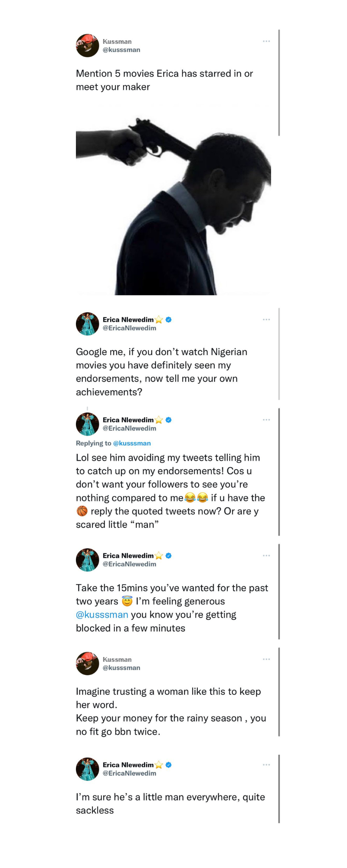Image resolution: width=347 pixels, height=868 pixels.
Task: Click the verified badge on the "quite sackless" tweet
Action: 169,765
